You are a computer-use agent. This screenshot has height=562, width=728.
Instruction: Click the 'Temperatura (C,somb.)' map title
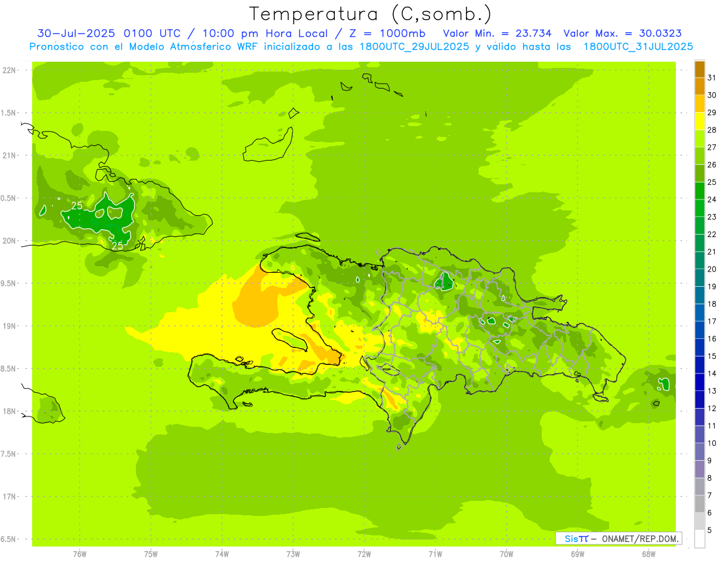[x=370, y=14]
